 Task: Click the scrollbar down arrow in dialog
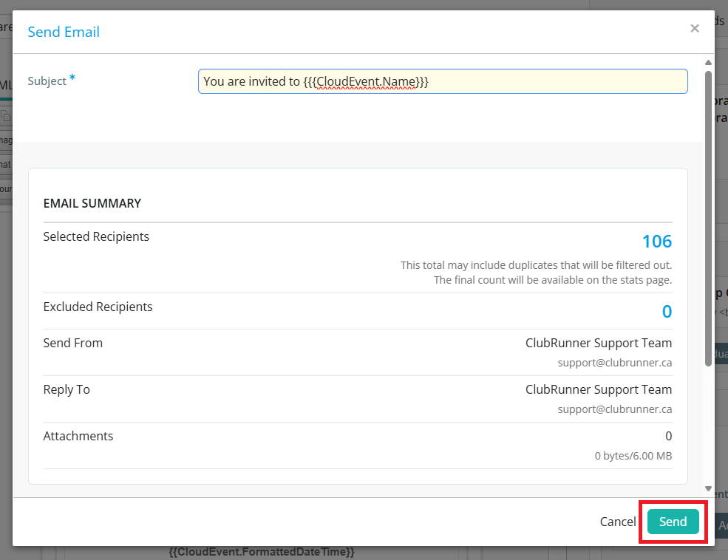click(708, 488)
